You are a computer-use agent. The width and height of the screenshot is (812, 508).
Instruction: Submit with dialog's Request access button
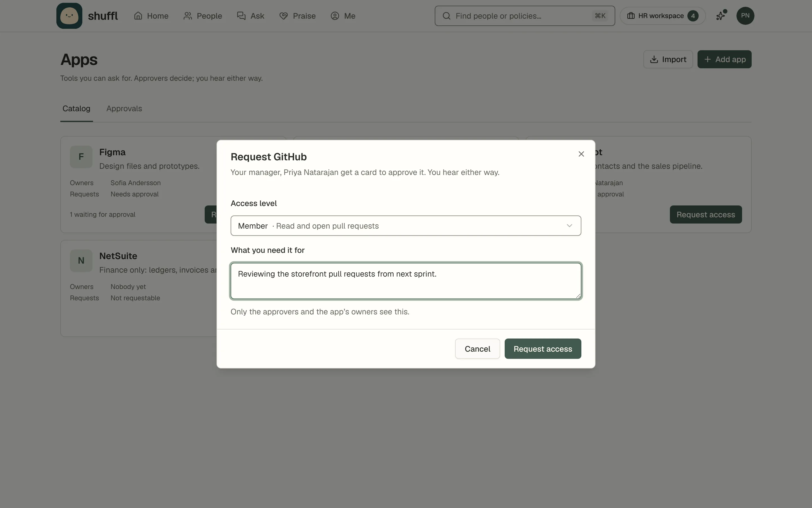[542, 349]
